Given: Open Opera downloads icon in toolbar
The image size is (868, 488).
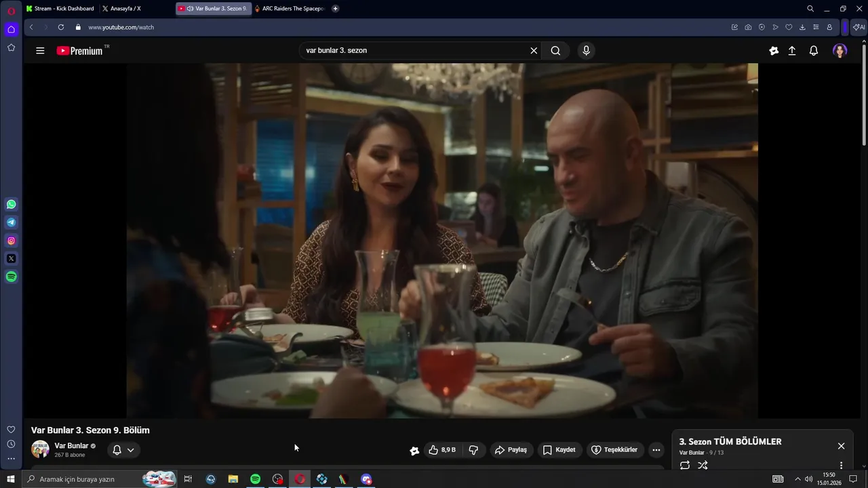Looking at the screenshot, I should click(x=802, y=27).
